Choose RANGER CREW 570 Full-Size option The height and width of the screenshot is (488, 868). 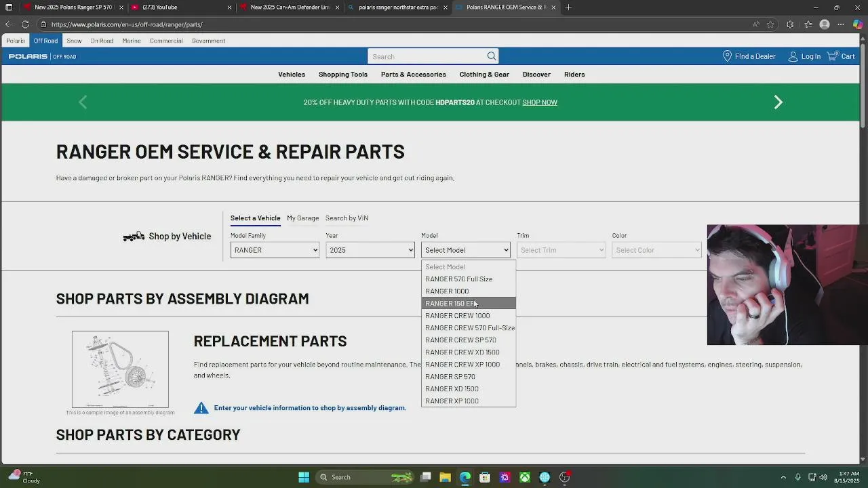(x=469, y=328)
